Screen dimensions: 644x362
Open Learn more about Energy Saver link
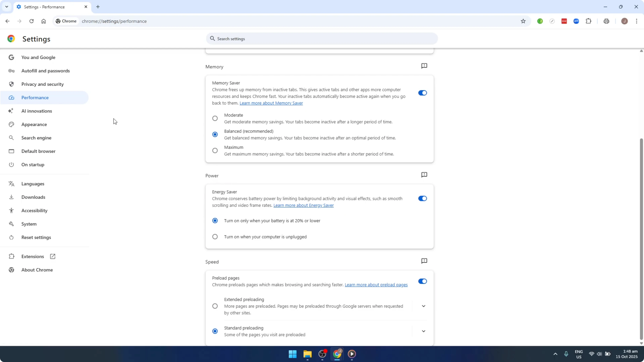pos(303,205)
